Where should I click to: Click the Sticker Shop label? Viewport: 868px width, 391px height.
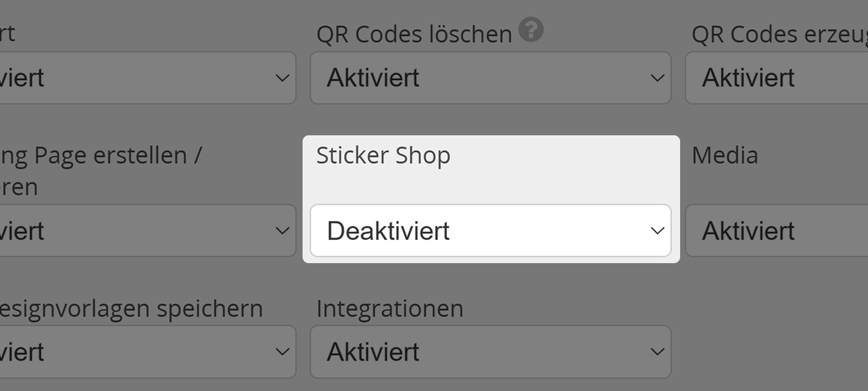(x=383, y=155)
